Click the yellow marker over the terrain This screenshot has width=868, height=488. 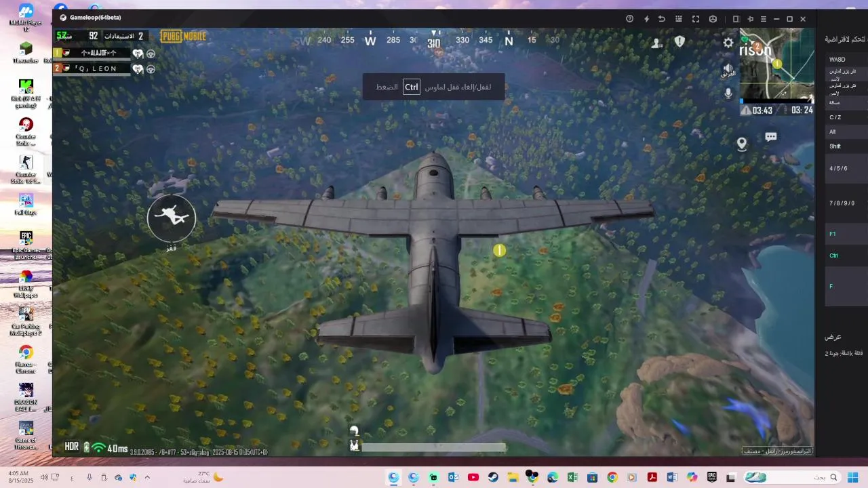[499, 251]
